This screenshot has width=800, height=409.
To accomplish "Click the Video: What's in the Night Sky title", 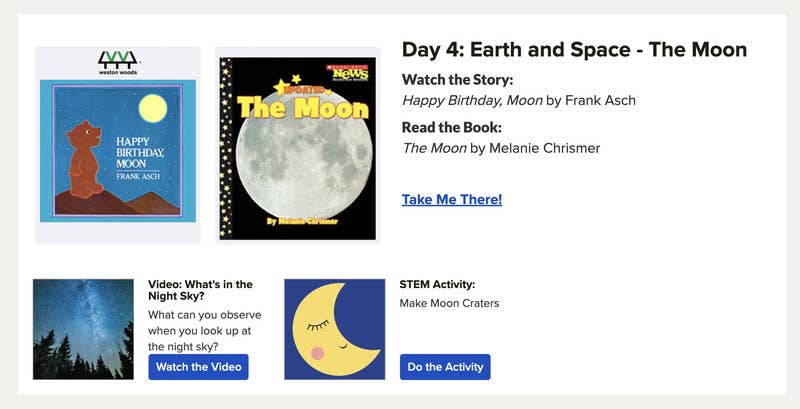I will [x=200, y=290].
